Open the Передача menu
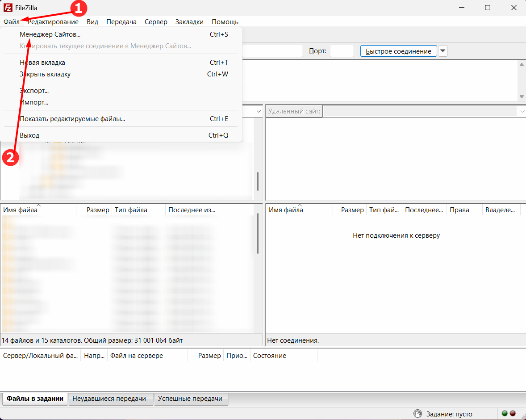 pyautogui.click(x=121, y=22)
